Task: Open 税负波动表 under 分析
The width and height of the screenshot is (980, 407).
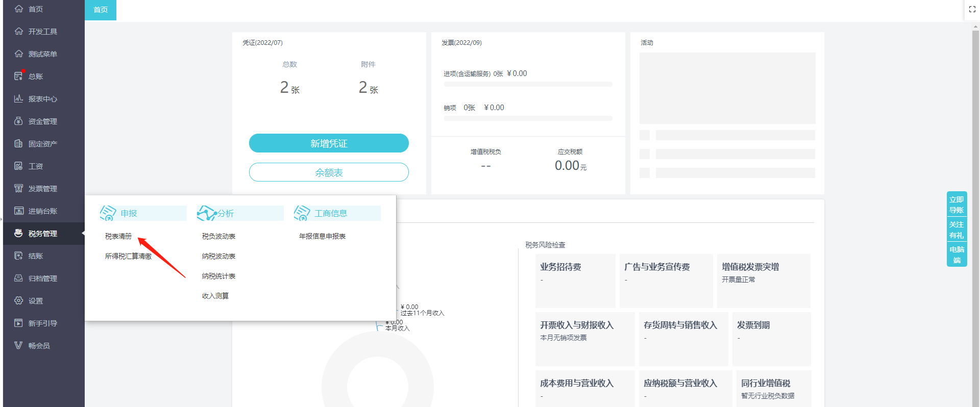Action: click(x=218, y=236)
